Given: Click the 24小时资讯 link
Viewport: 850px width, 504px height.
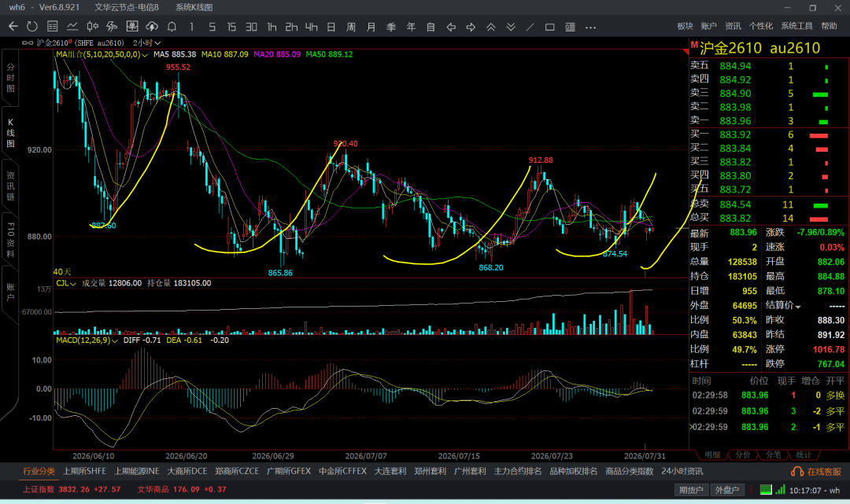Looking at the screenshot, I should click(x=682, y=471).
